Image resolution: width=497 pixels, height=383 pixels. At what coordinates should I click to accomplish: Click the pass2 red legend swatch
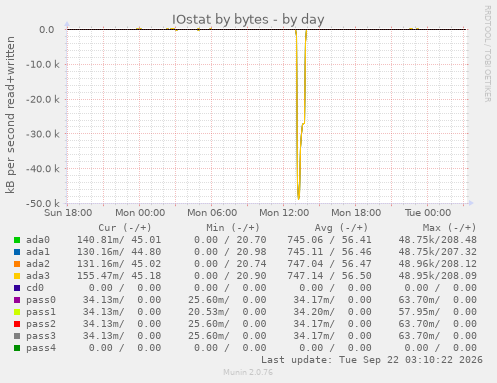tap(17, 324)
